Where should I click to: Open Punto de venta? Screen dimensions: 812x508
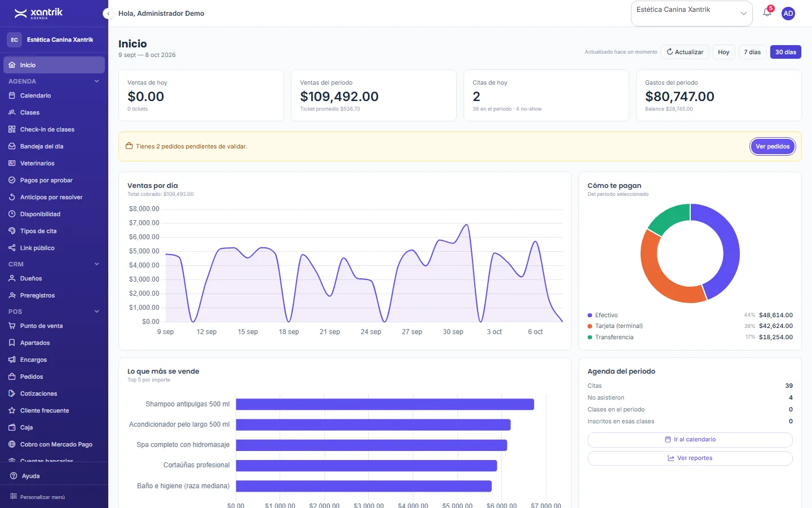pos(54,326)
